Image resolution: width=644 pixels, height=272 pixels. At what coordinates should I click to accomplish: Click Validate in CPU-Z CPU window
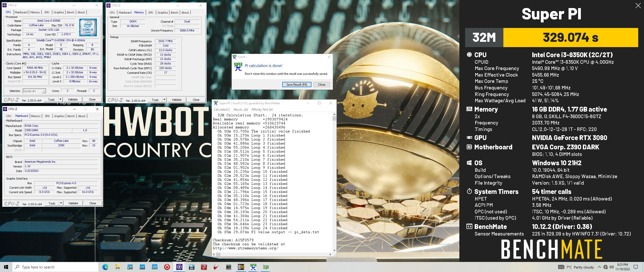[x=73, y=99]
